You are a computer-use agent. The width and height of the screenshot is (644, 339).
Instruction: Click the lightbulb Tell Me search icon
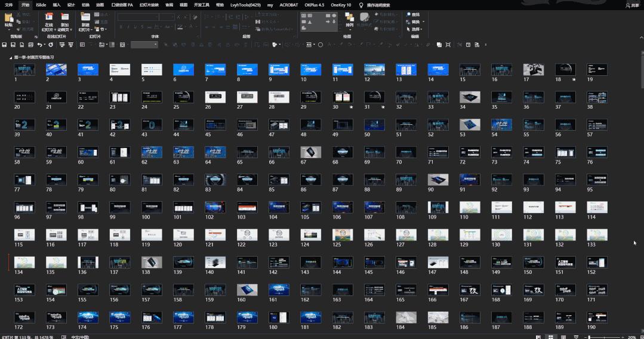360,5
